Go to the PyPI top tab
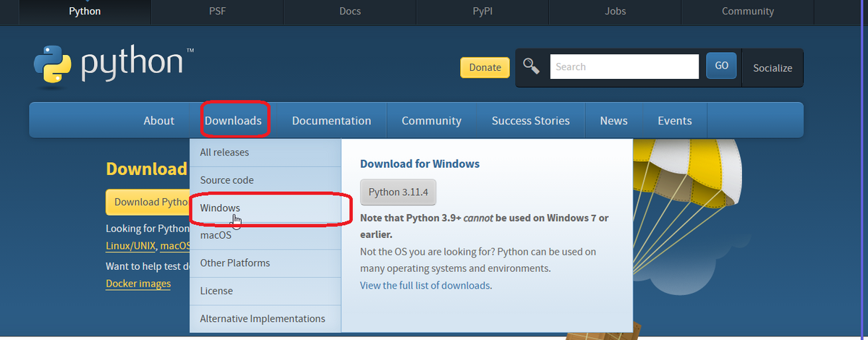The width and height of the screenshot is (868, 340). click(x=482, y=11)
